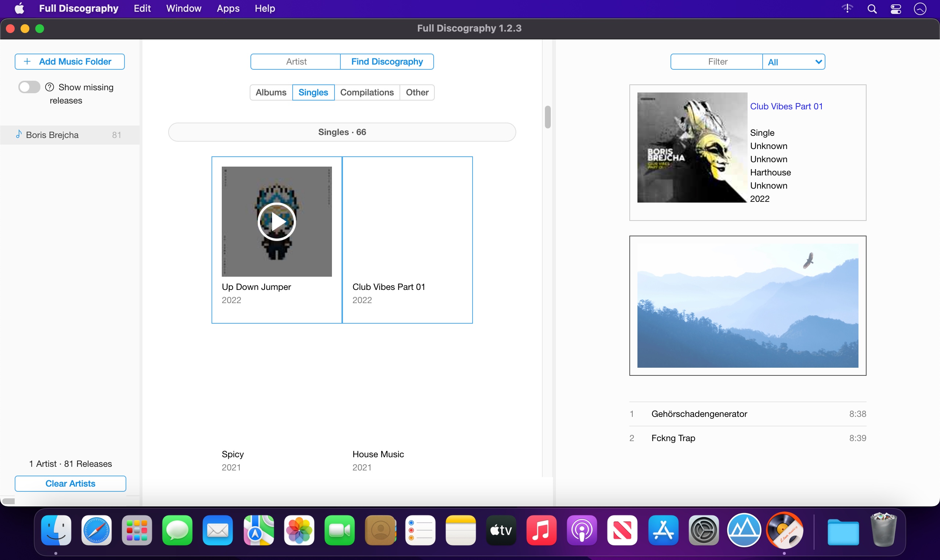Click Find Discography button
This screenshot has height=560, width=940.
387,61
